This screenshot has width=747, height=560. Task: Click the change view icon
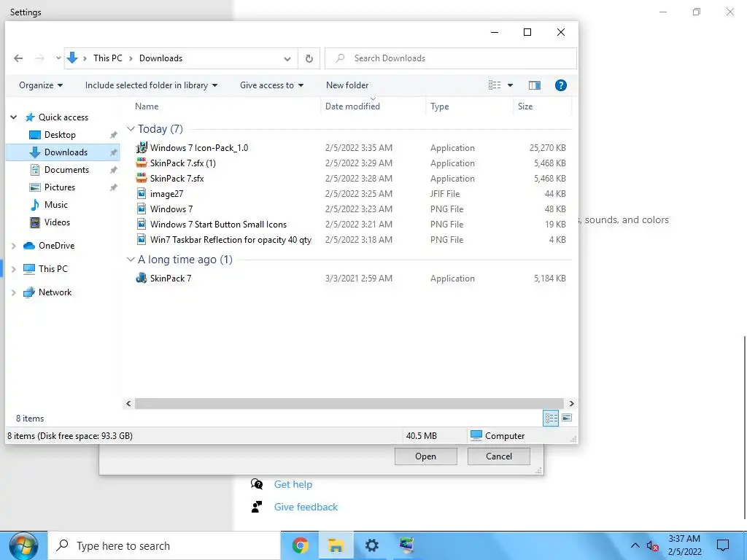click(495, 85)
